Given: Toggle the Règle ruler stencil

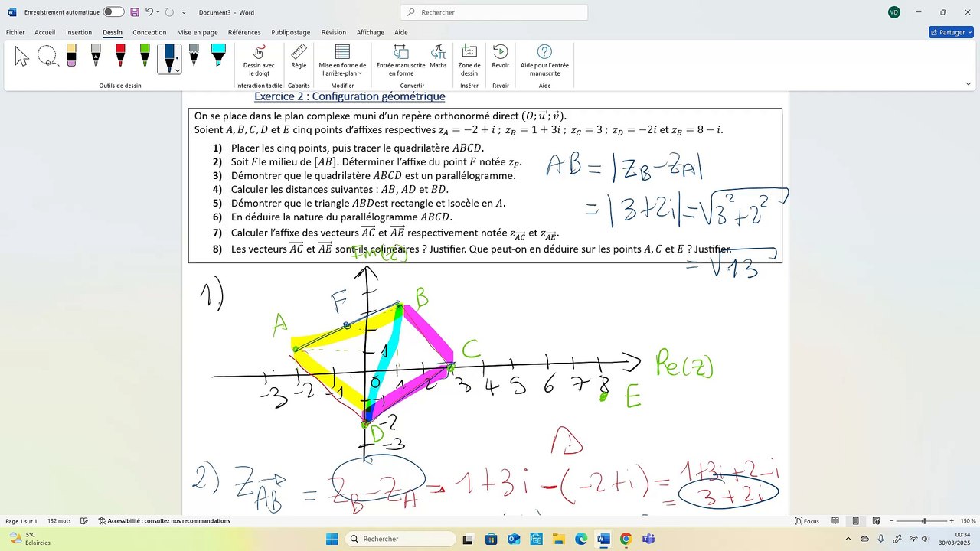Looking at the screenshot, I should [x=299, y=57].
